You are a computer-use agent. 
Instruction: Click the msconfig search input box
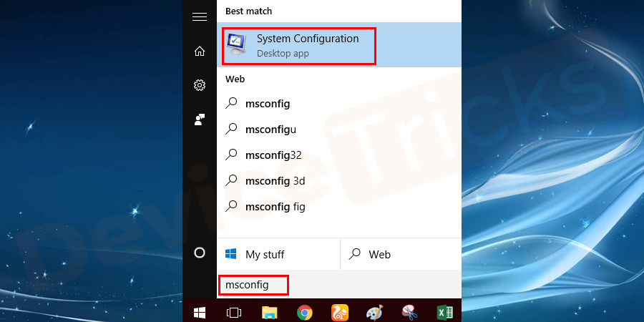[x=253, y=285]
